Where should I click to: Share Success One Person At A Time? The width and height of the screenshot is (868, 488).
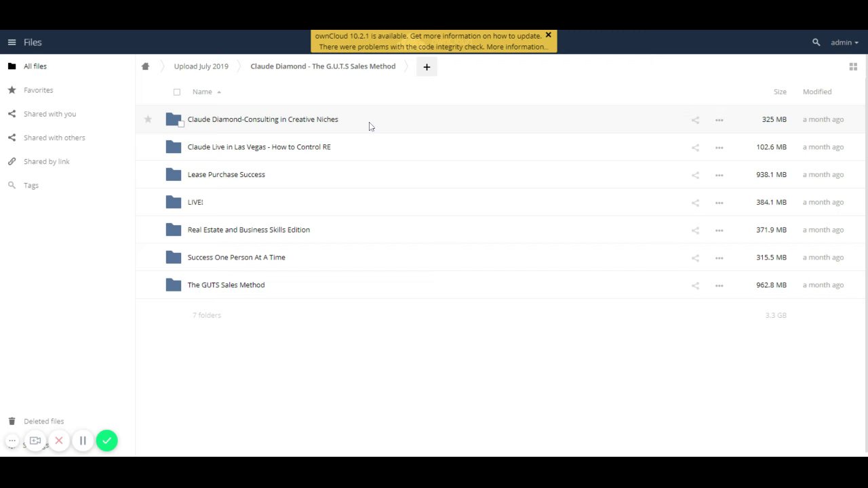(695, 258)
